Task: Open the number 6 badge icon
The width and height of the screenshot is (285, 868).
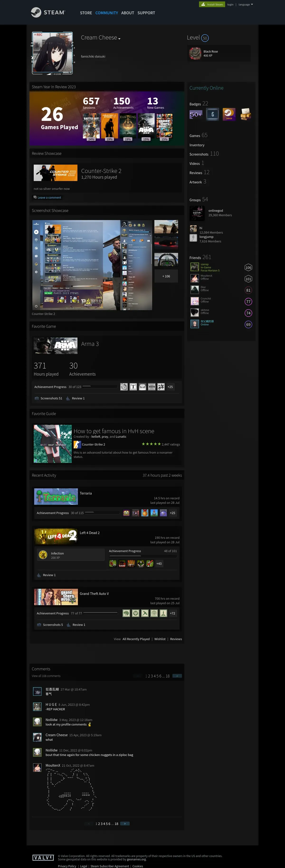Action: [212, 114]
